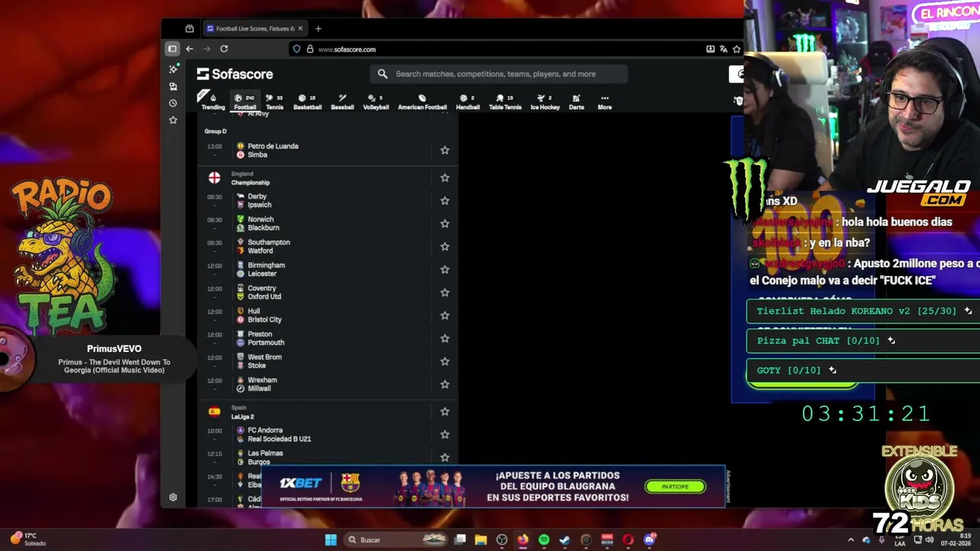
Task: Open a new browser tab
Action: point(318,29)
